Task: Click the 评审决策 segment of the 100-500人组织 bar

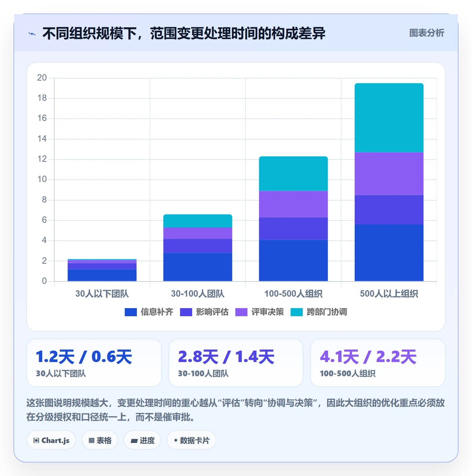Action: pyautogui.click(x=293, y=204)
